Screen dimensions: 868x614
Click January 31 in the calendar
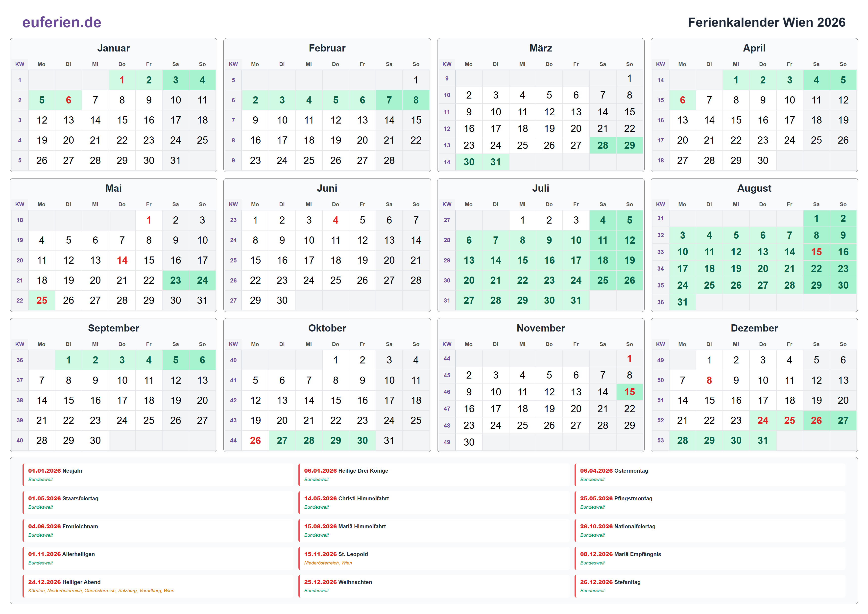pos(175,160)
